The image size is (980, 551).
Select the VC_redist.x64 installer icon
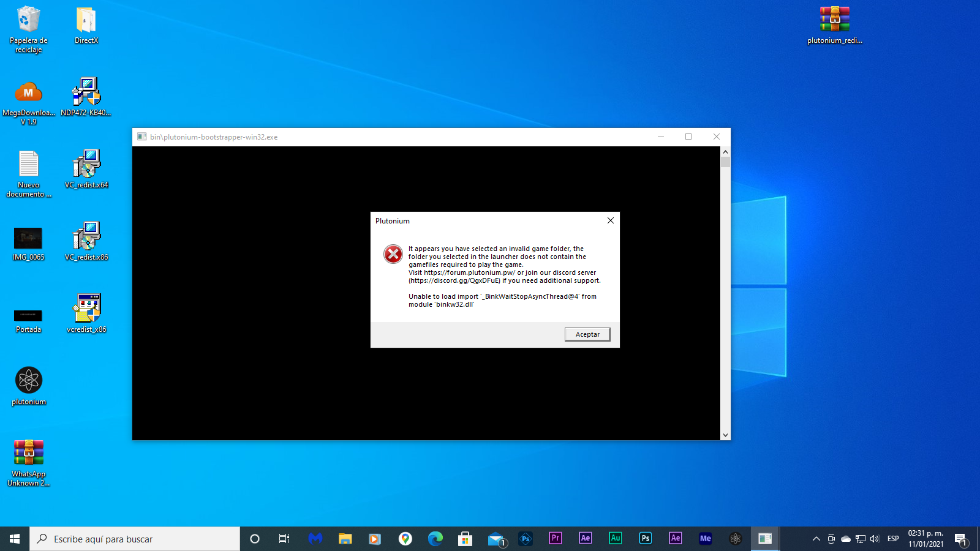pyautogui.click(x=86, y=169)
